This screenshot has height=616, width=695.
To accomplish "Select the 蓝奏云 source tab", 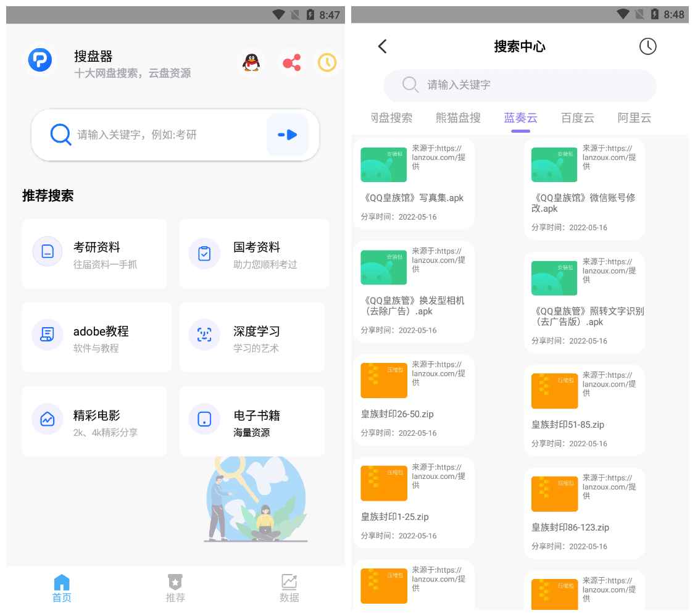I will pyautogui.click(x=520, y=118).
